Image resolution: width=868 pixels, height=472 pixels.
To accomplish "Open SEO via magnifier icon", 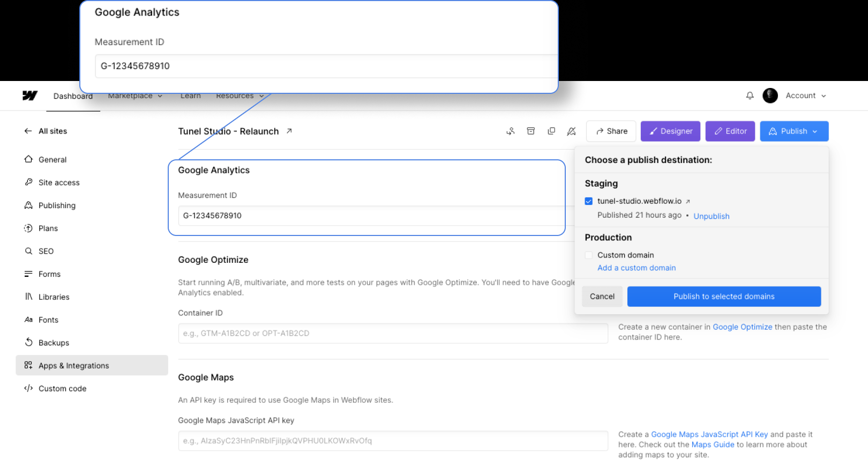I will coord(28,251).
